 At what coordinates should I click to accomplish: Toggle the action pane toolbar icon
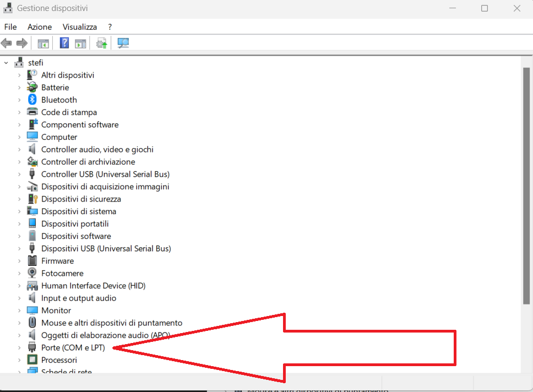(x=81, y=43)
